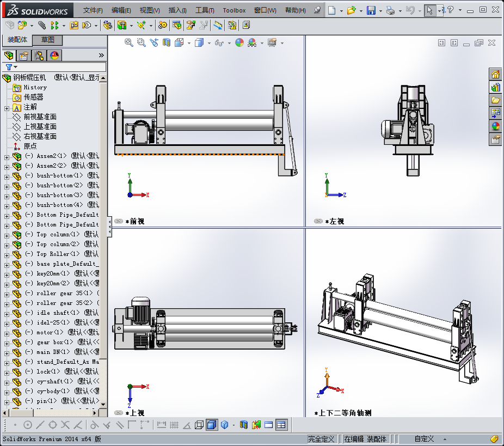Expand the Top Roller<1> tree node
504x446 pixels.
coord(7,255)
